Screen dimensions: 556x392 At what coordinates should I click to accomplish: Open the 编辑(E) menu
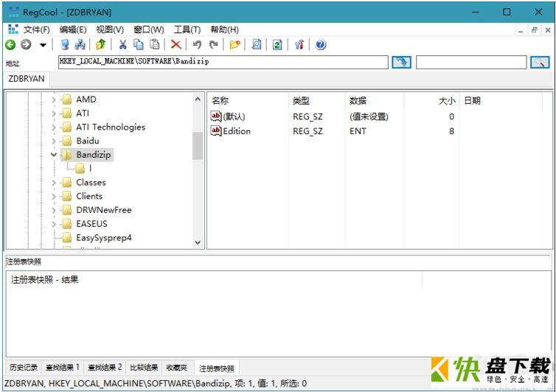pos(73,29)
